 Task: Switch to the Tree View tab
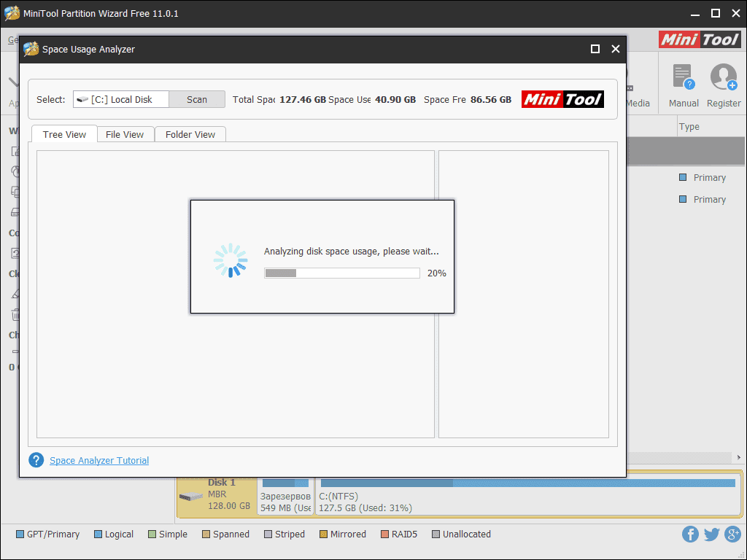click(x=64, y=134)
